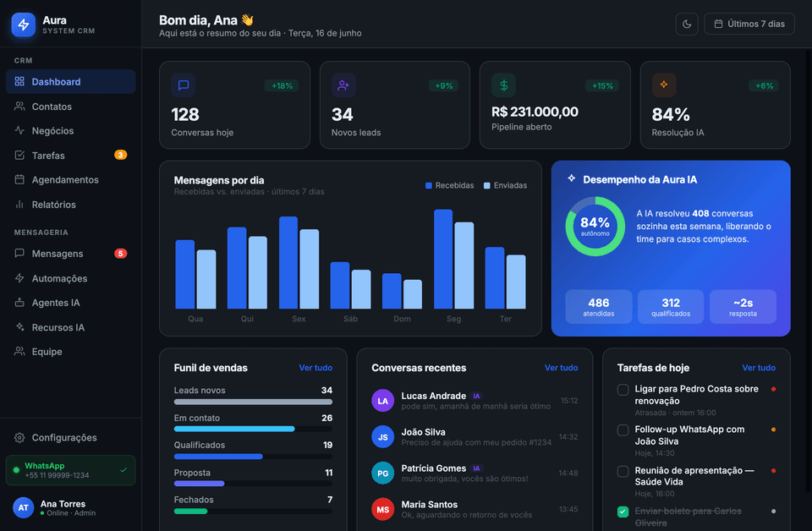Open Agentes IA page
The image size is (812, 531).
pyautogui.click(x=70, y=303)
